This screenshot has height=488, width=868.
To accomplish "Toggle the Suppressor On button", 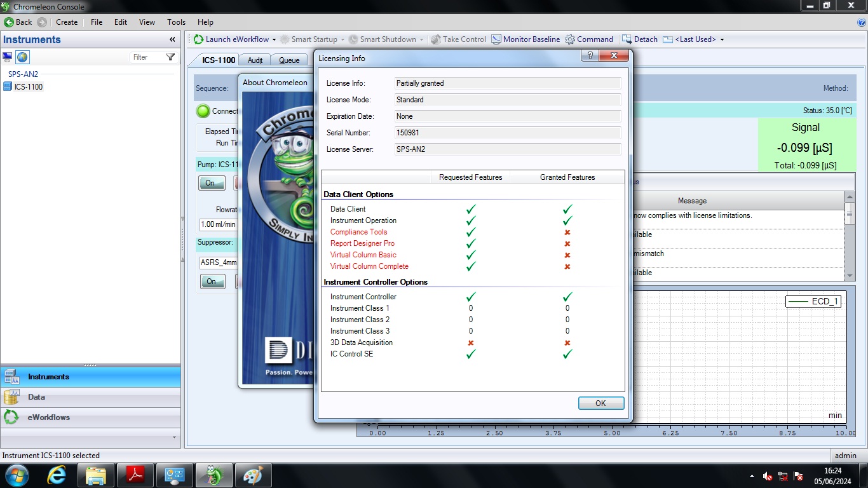I will (x=212, y=281).
